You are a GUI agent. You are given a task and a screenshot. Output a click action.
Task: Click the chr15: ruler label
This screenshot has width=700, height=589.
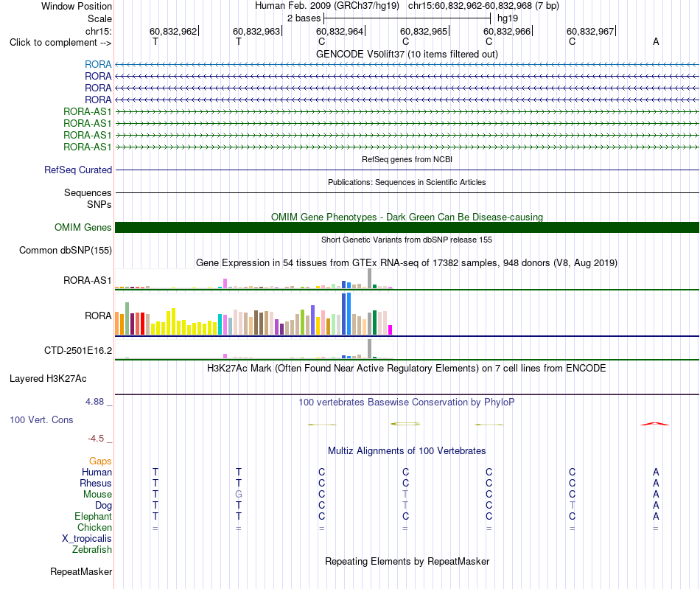pyautogui.click(x=98, y=31)
